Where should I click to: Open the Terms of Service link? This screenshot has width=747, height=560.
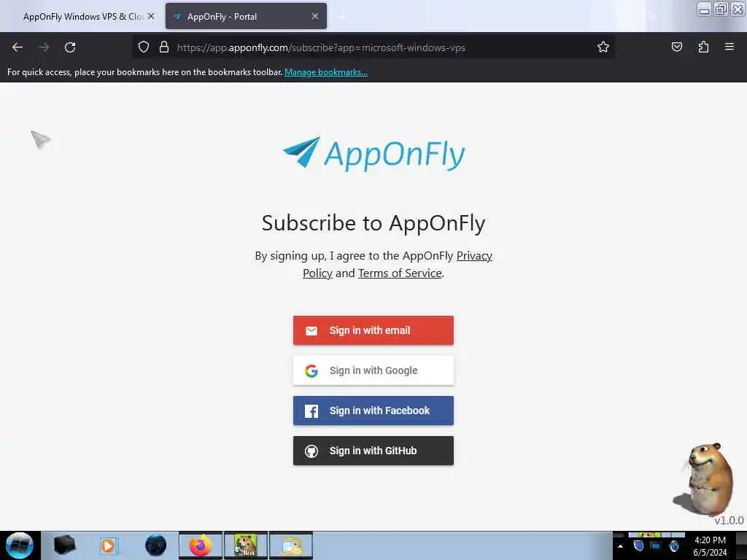(x=400, y=273)
